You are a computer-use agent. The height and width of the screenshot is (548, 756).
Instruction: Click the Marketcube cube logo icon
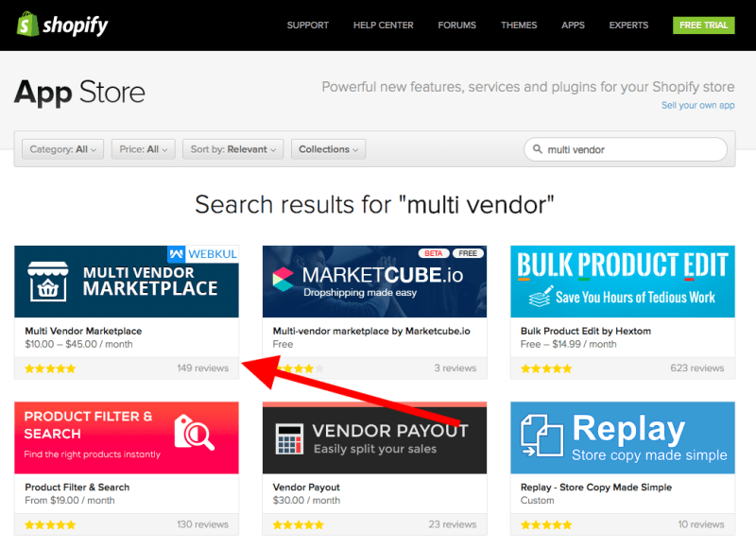[283, 282]
